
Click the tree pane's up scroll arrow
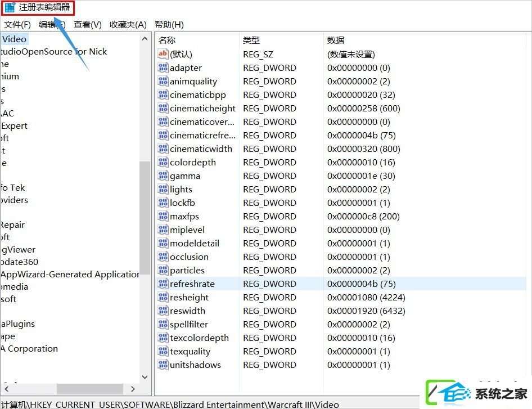pos(145,39)
